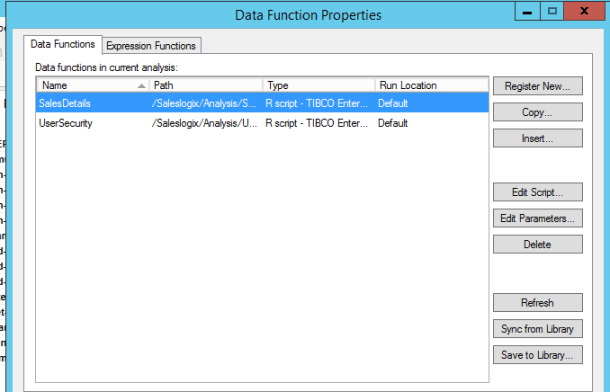Click the Copy... button

click(x=538, y=112)
